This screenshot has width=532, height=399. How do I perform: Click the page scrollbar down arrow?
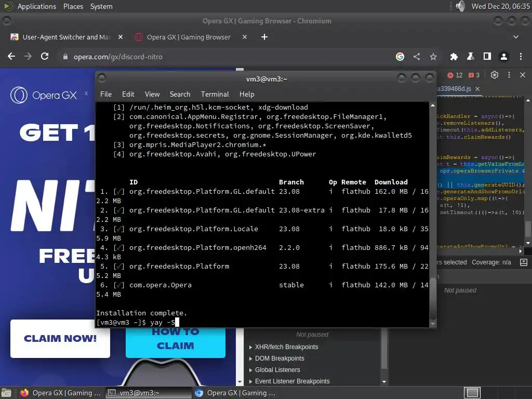(x=240, y=382)
